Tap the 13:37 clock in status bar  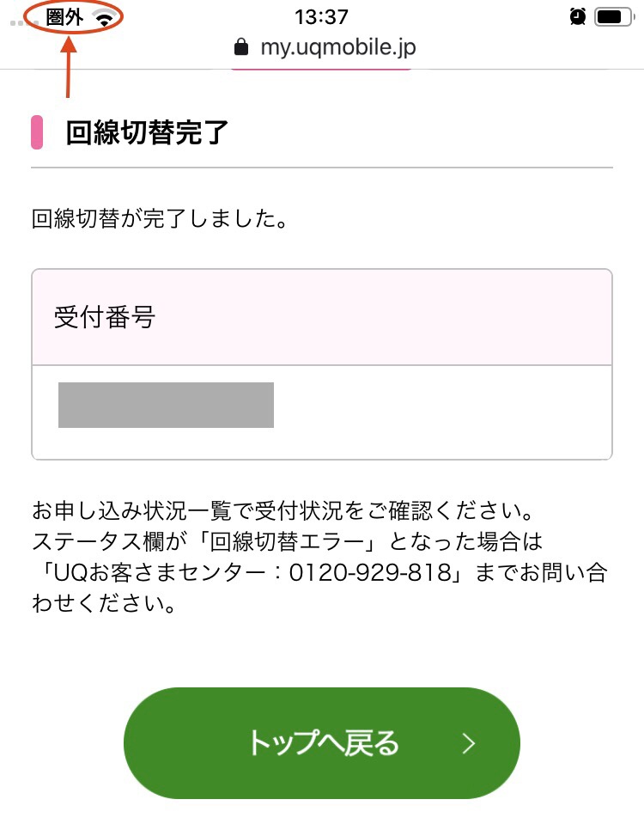(x=321, y=16)
